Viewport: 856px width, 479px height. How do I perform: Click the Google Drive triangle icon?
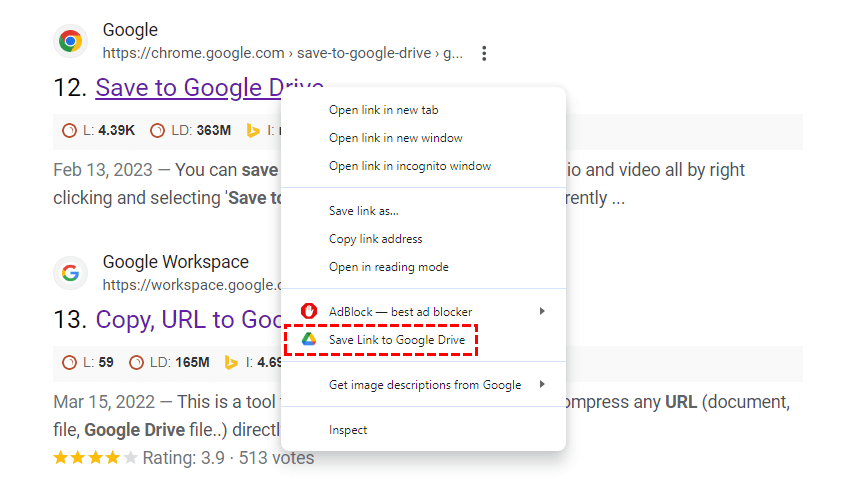click(309, 339)
